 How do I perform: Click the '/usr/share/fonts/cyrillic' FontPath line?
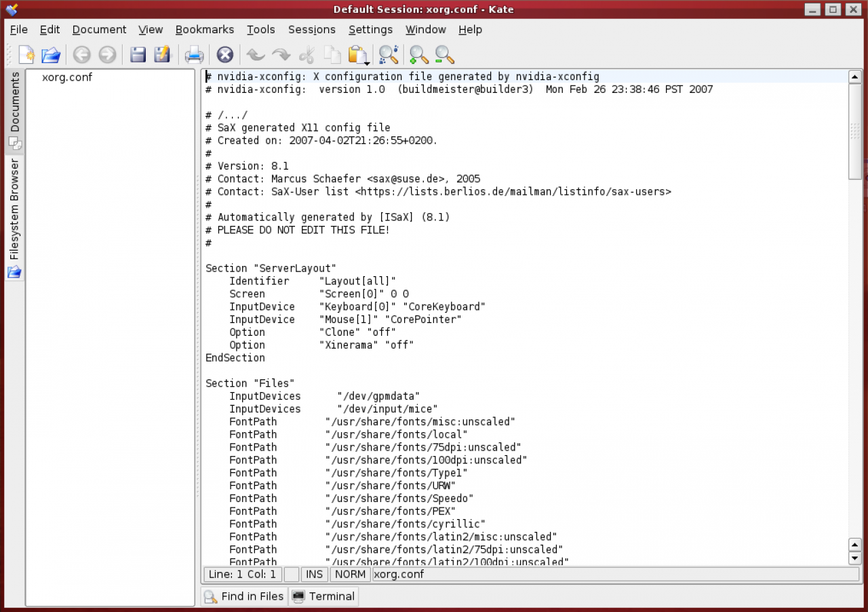pyautogui.click(x=357, y=524)
